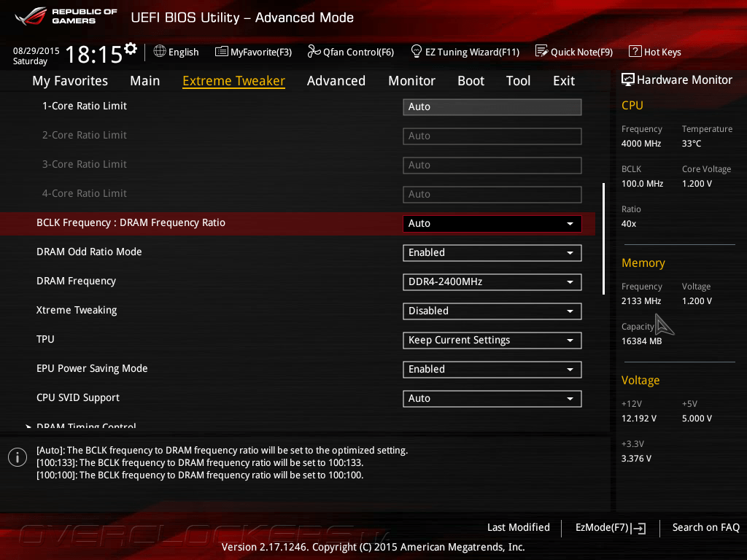Go to the Exit tab
747x560 pixels.
click(x=564, y=81)
